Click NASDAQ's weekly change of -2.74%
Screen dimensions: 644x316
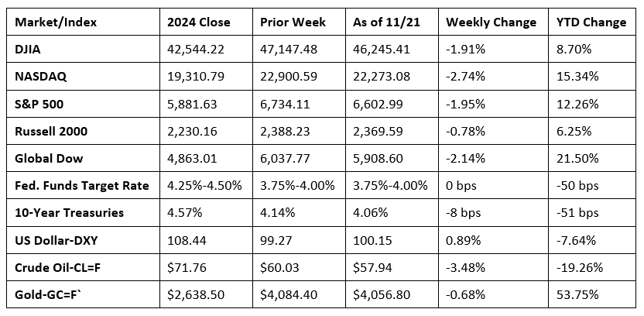pyautogui.click(x=464, y=78)
